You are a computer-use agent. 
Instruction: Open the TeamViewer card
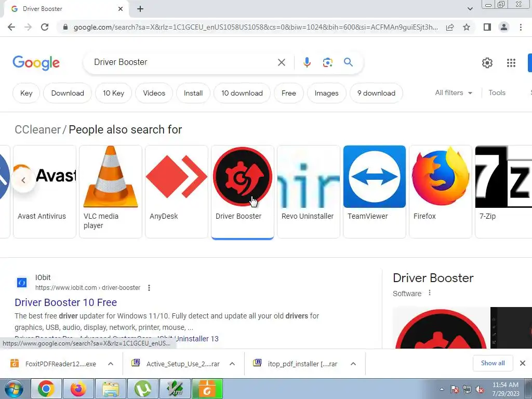pyautogui.click(x=375, y=192)
